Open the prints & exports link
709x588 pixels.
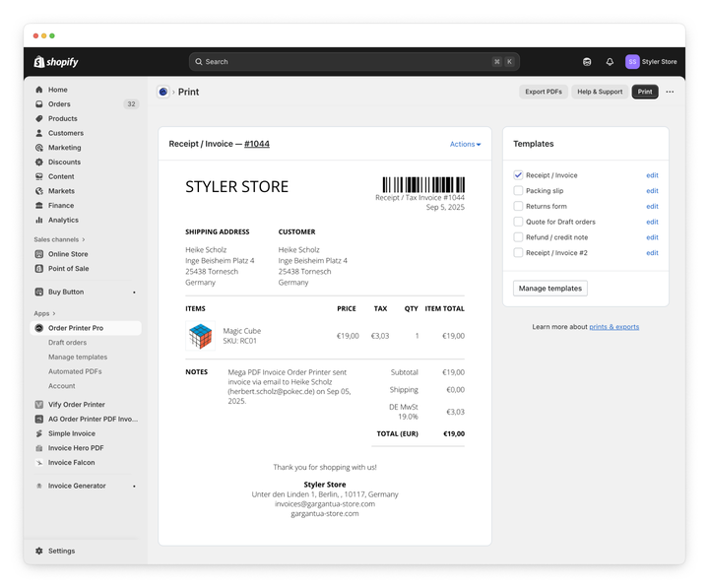coord(614,327)
